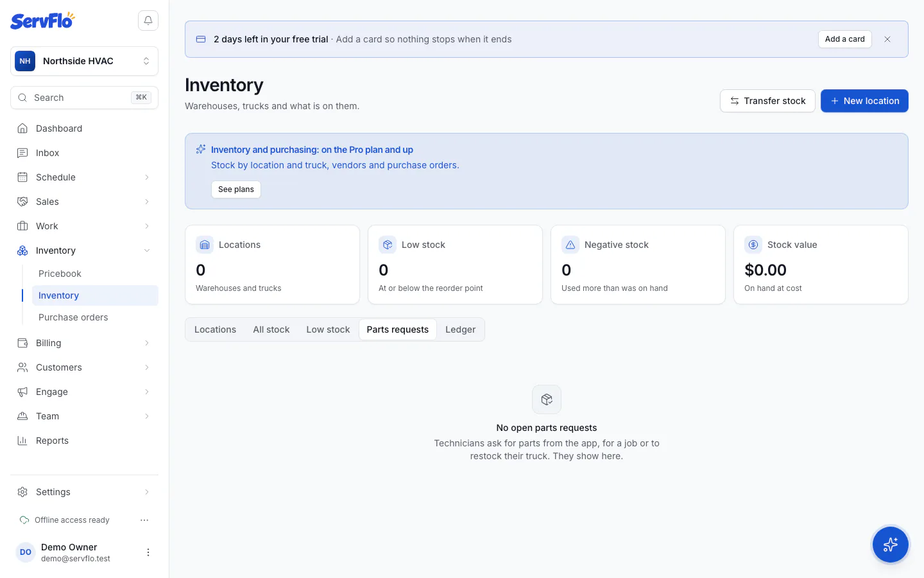Collapse the Inventory menu chevron

(x=147, y=250)
